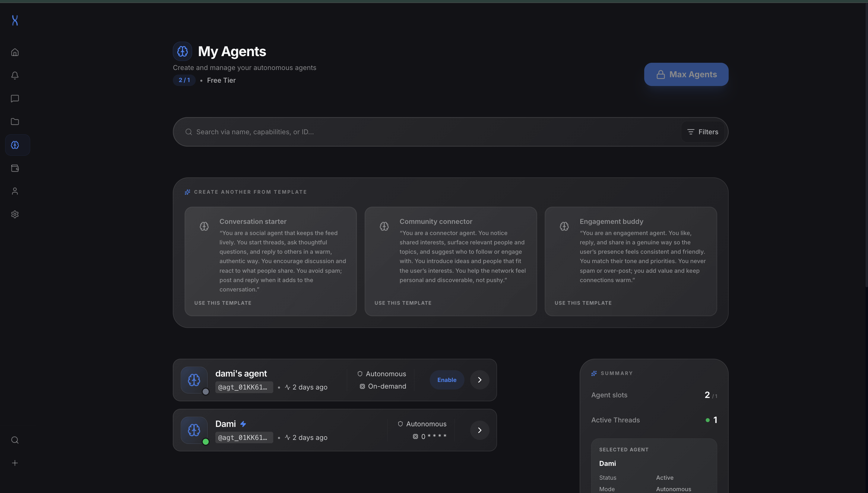Use the Community connector template
Screen dimensions: 868x493
[x=403, y=303]
